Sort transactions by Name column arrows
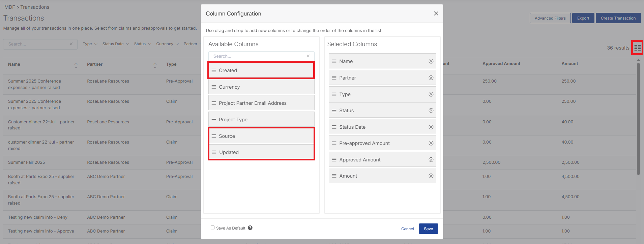This screenshot has height=244, width=644. pos(76,66)
